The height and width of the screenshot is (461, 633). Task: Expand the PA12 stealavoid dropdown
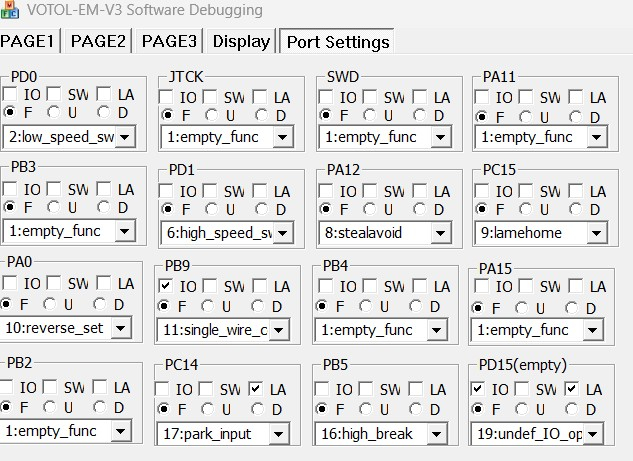[x=438, y=233]
